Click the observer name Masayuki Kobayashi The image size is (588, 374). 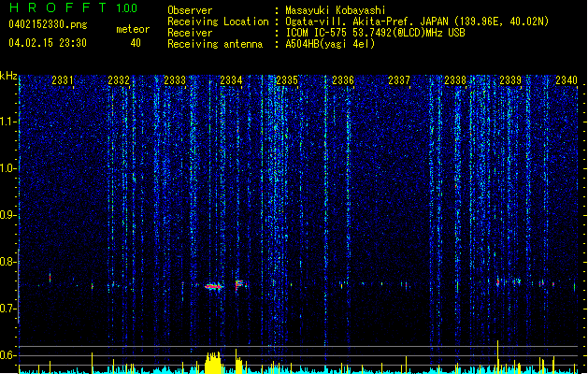(x=336, y=10)
